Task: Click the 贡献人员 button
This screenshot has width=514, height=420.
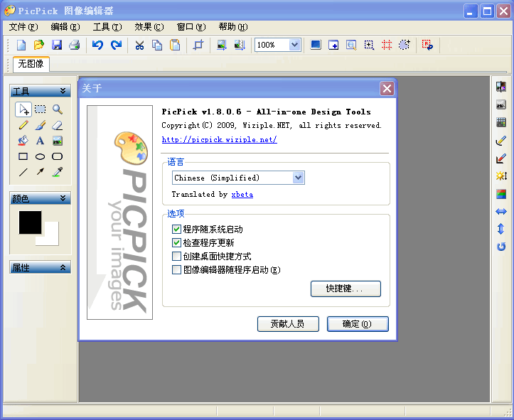Action: (288, 324)
